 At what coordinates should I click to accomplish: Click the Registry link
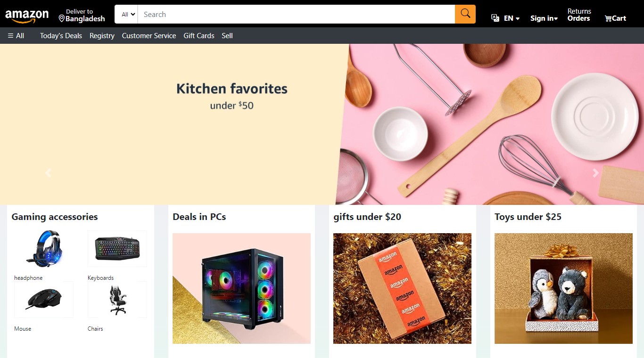point(102,36)
